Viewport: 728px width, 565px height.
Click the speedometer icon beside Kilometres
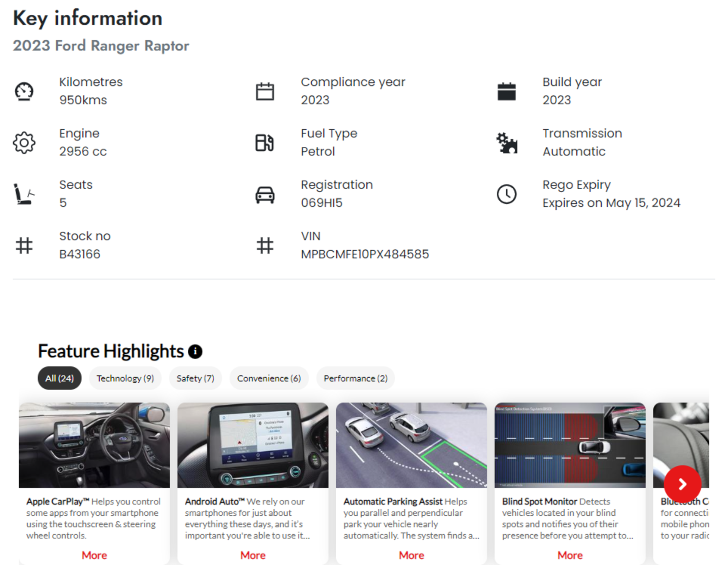(24, 91)
